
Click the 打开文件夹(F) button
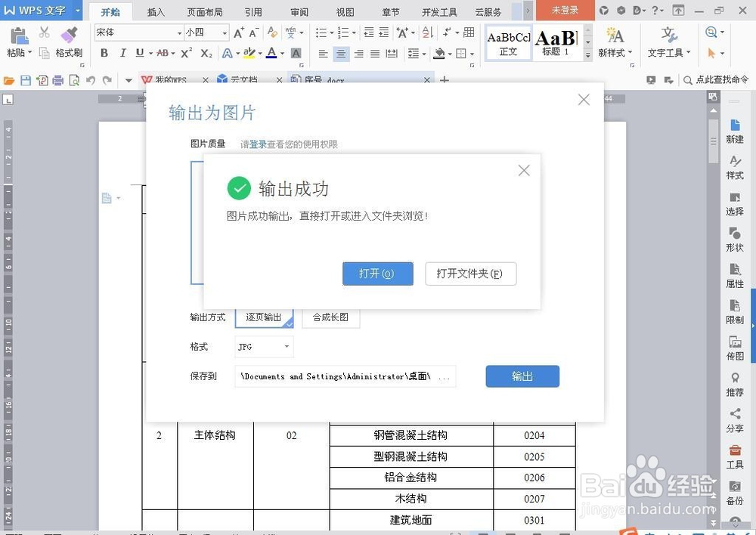coord(470,274)
